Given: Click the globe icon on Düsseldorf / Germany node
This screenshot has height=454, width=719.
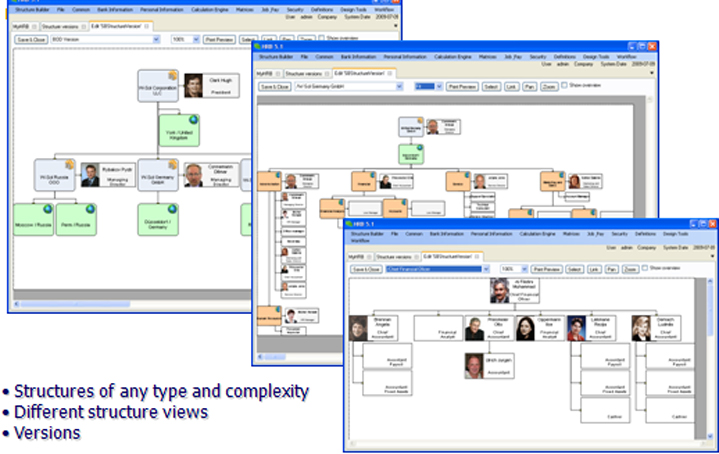Looking at the screenshot, I should pos(172,209).
